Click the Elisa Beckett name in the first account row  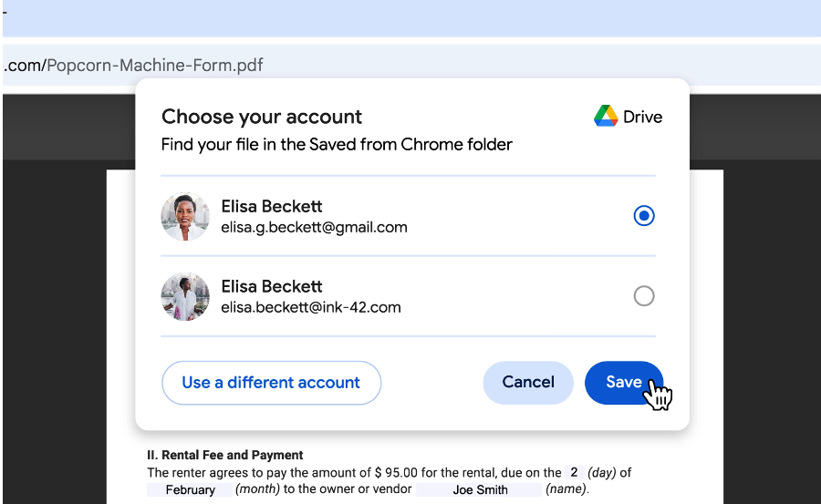point(272,206)
